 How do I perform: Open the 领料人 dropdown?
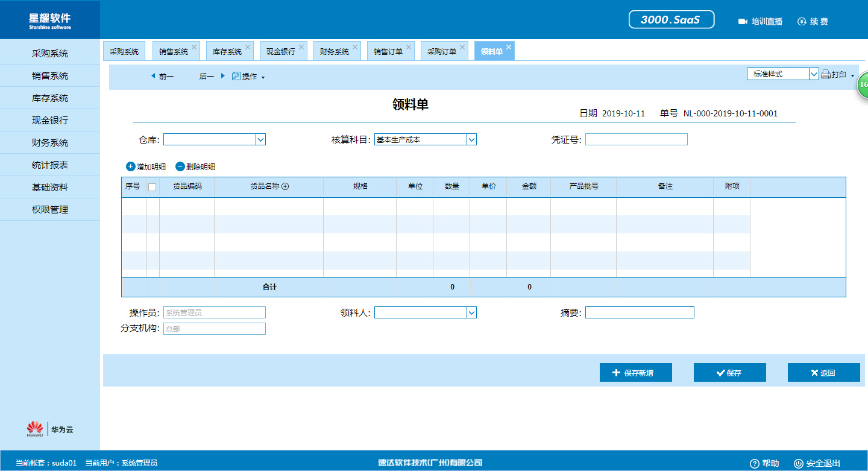point(472,312)
